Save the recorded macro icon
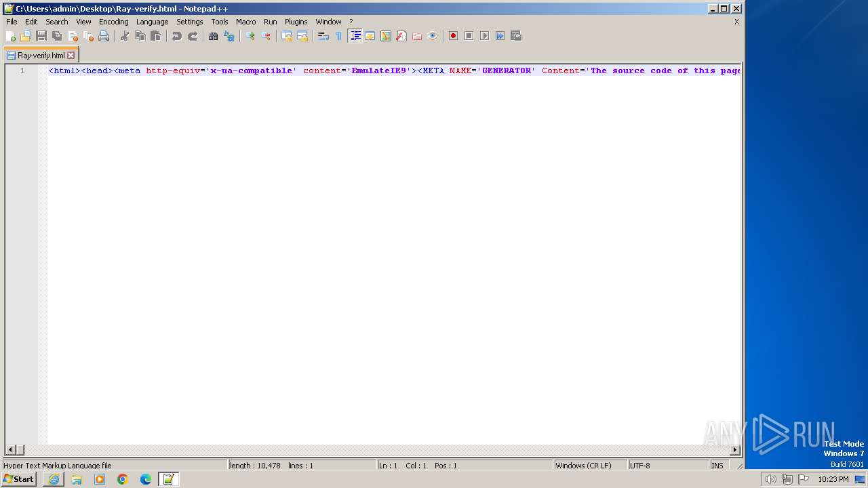 point(516,36)
